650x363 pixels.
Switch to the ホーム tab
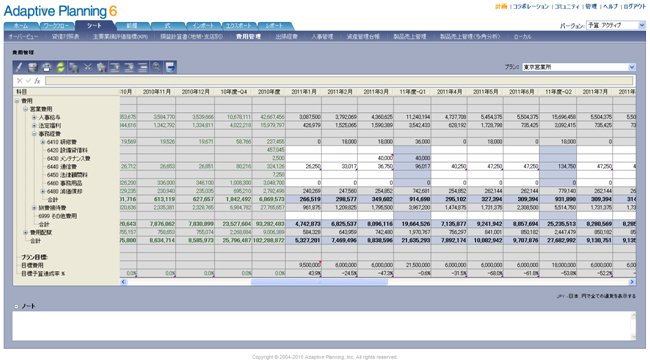22,26
